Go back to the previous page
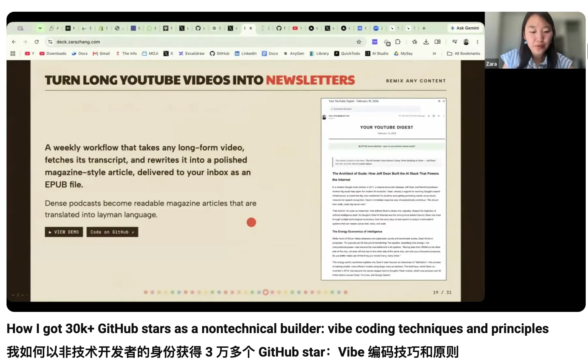 coord(14,42)
